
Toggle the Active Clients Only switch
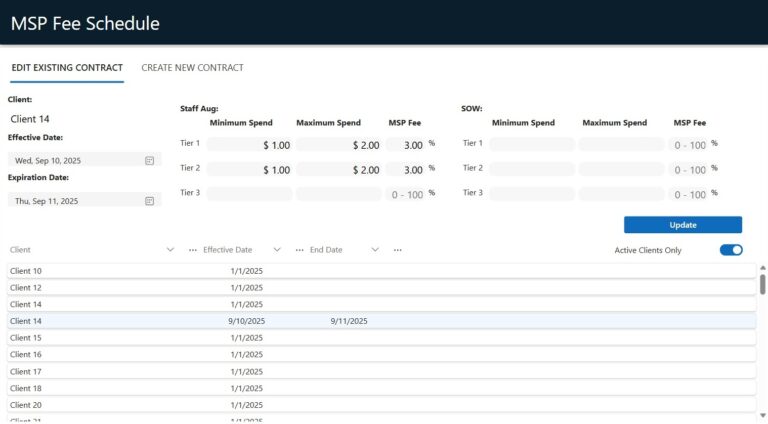tap(731, 250)
